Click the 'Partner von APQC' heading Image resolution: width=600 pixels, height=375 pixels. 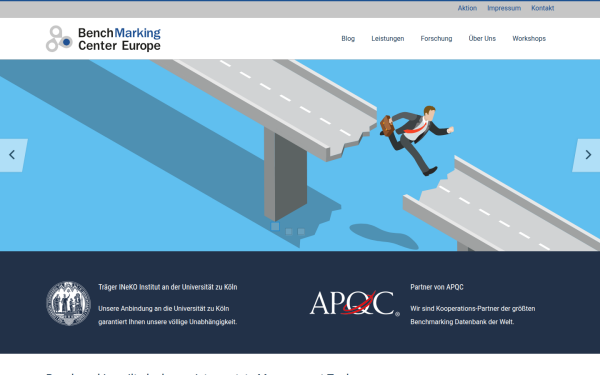(x=437, y=287)
